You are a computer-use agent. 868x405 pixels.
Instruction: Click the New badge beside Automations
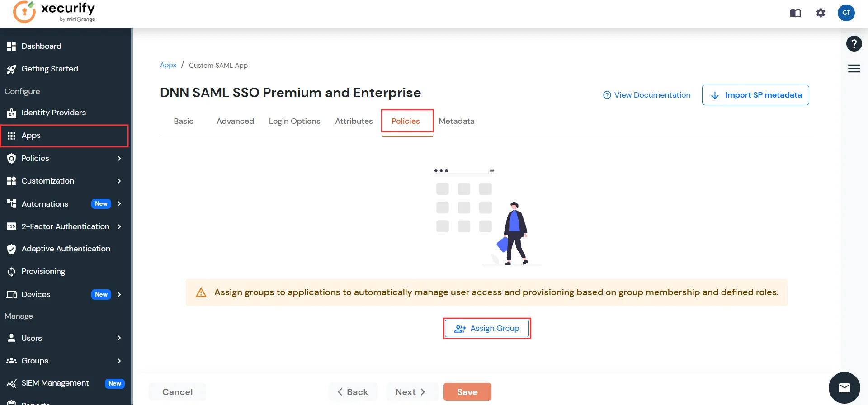pos(101,204)
